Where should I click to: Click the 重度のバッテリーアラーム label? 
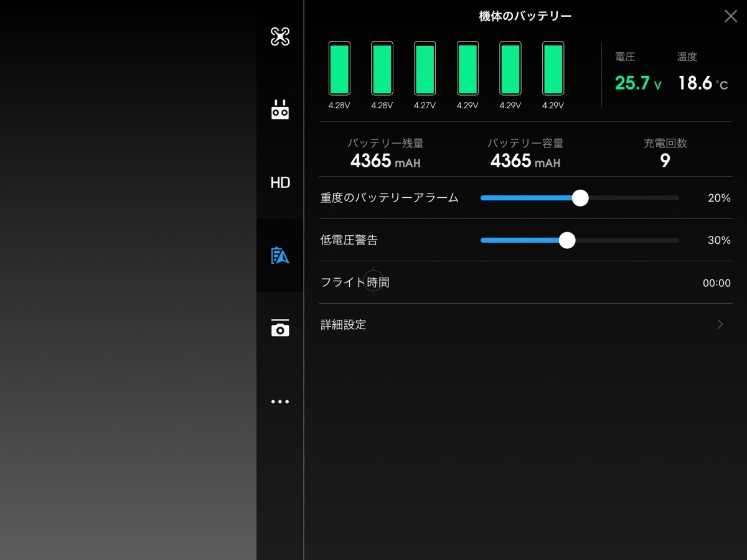click(x=390, y=198)
